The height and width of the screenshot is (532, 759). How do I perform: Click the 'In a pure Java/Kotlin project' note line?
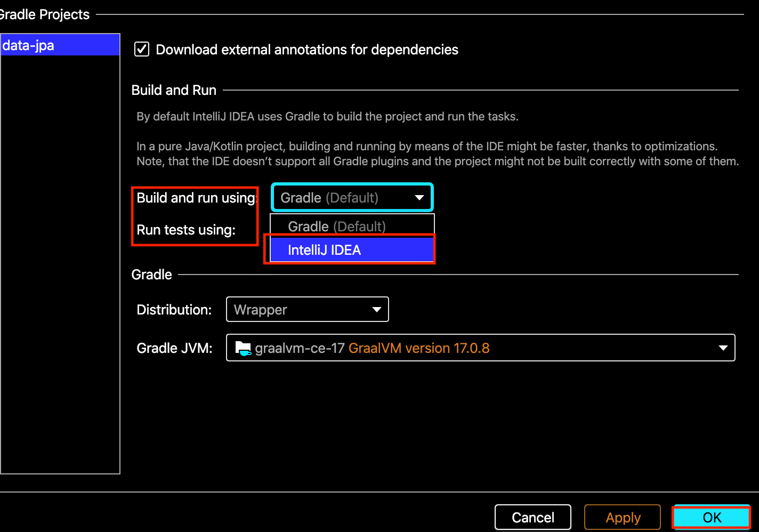tap(427, 146)
